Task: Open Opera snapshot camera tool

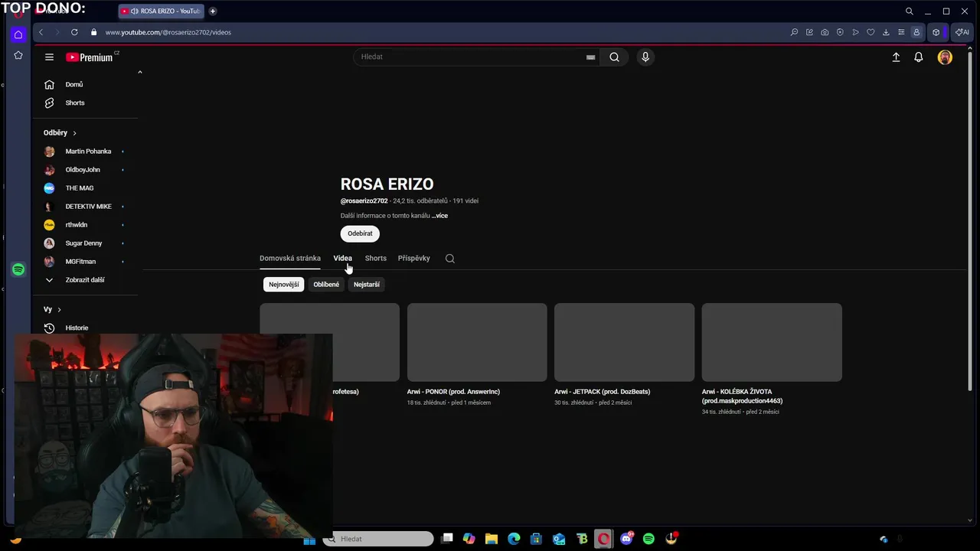Action: click(x=825, y=32)
